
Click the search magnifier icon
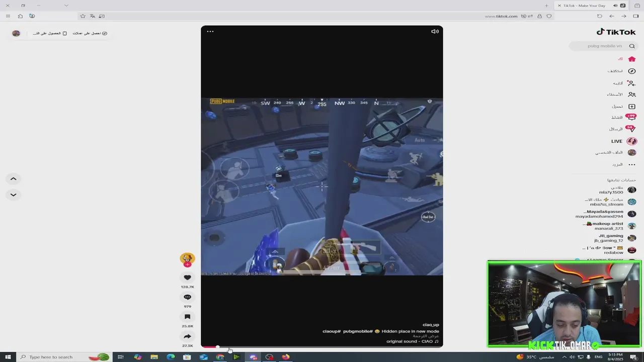[x=632, y=46]
